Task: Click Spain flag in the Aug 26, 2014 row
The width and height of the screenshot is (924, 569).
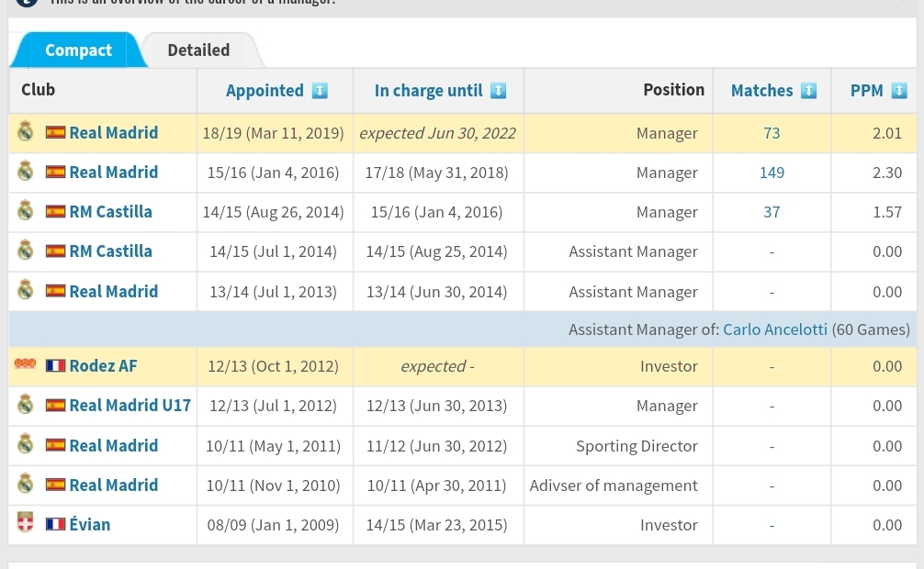Action: (55, 211)
